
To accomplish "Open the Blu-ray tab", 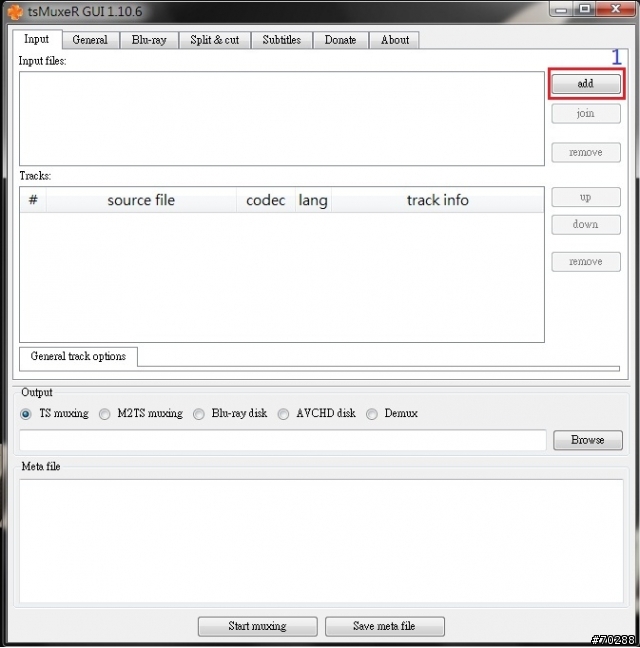I will [x=149, y=40].
